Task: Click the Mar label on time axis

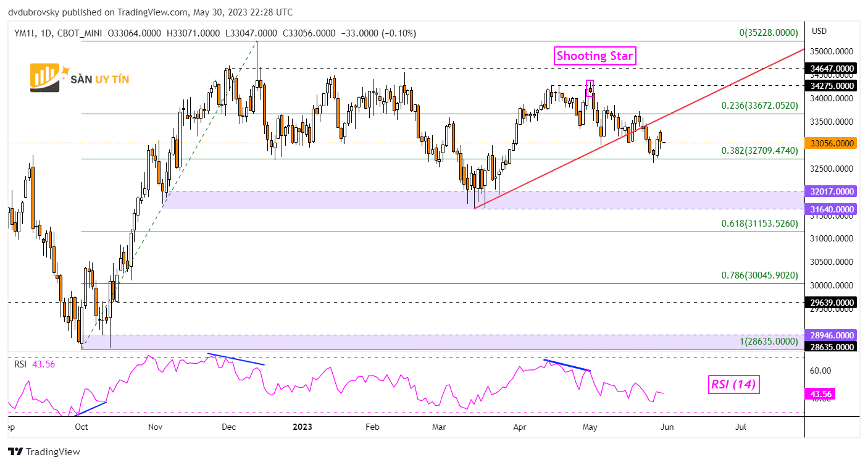Action: point(439,426)
